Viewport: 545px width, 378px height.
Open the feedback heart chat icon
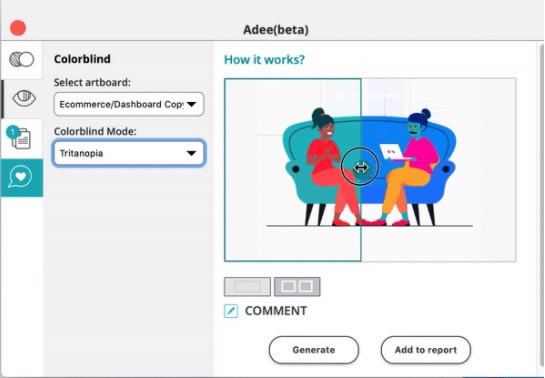22,178
